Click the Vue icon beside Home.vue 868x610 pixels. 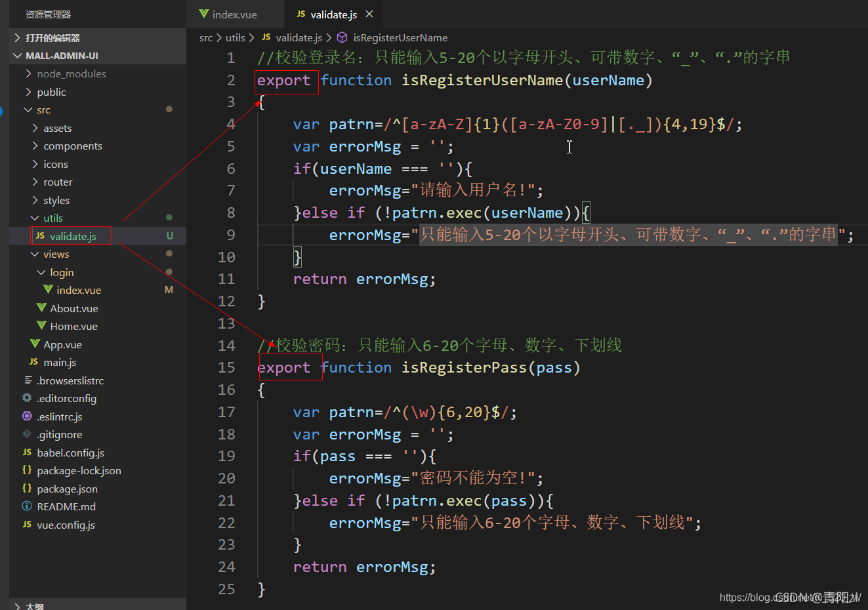point(41,325)
